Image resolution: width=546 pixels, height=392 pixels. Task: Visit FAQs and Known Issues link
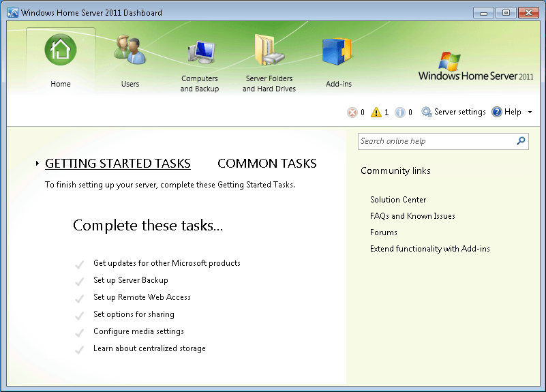[412, 216]
